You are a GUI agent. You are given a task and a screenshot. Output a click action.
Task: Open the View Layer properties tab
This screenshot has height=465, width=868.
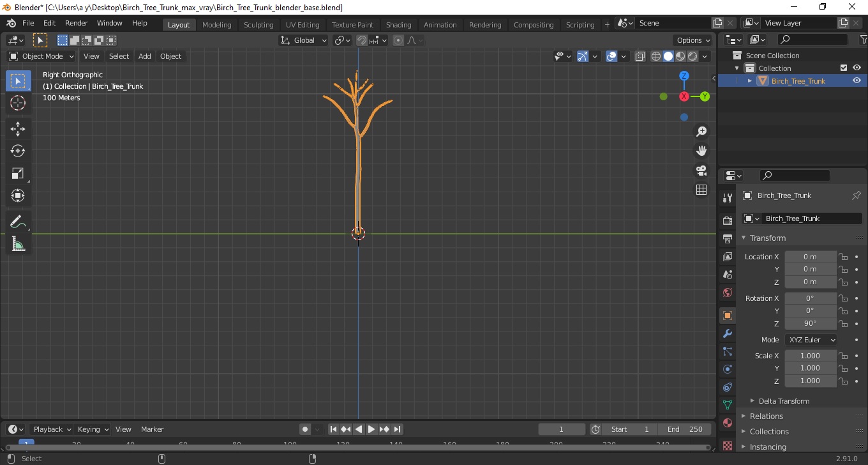(x=727, y=256)
